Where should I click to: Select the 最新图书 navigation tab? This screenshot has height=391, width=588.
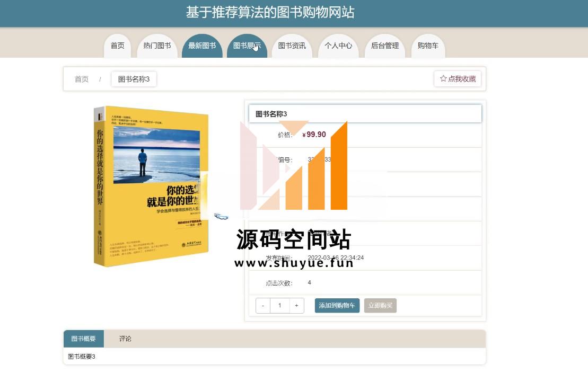pyautogui.click(x=202, y=46)
